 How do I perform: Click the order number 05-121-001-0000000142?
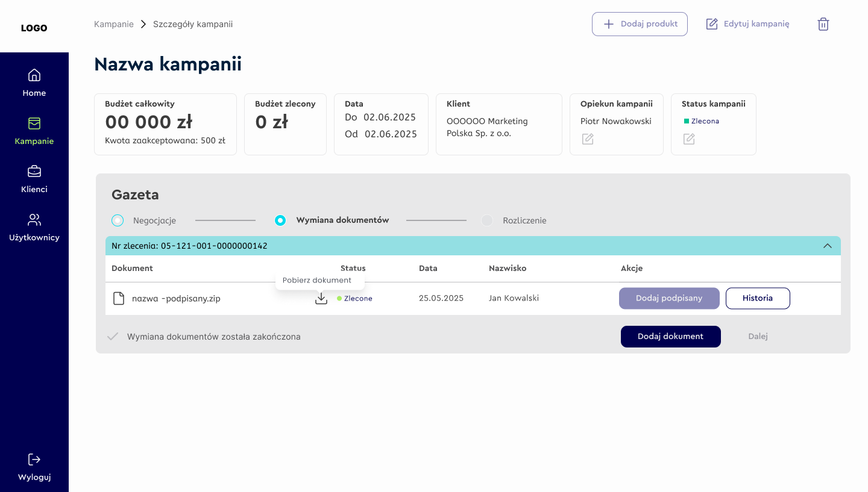pos(214,246)
